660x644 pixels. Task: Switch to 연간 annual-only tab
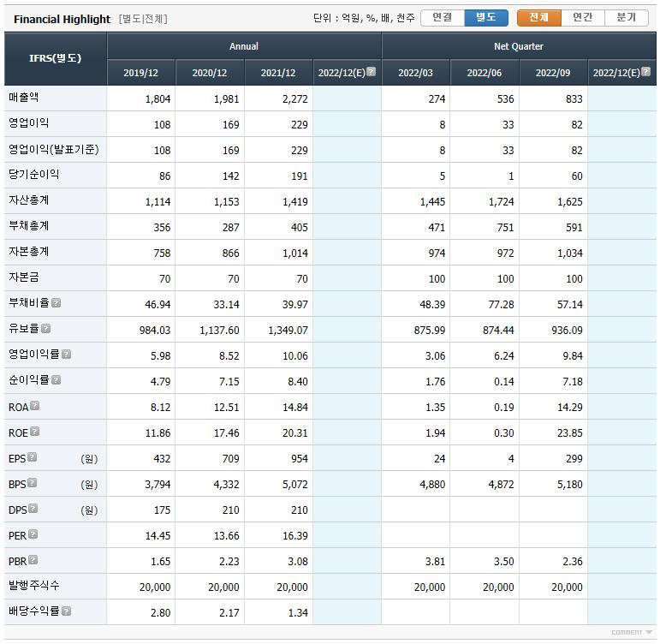pos(583,18)
